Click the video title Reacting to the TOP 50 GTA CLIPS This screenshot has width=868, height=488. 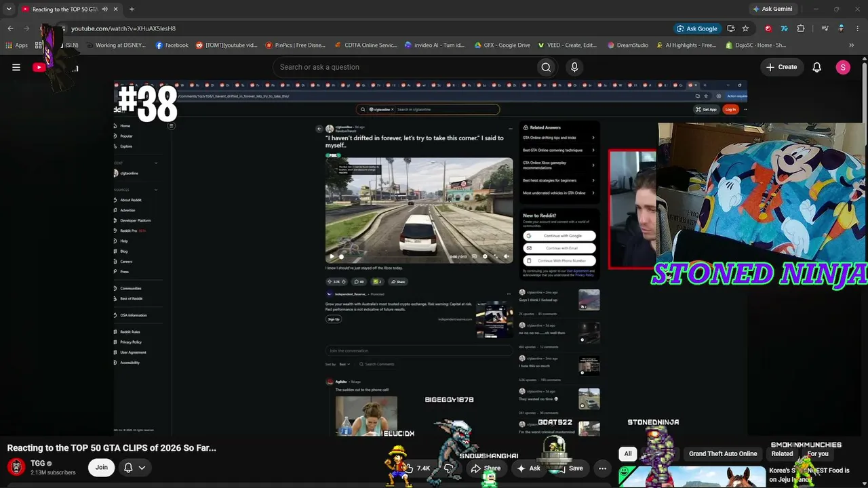click(112, 448)
